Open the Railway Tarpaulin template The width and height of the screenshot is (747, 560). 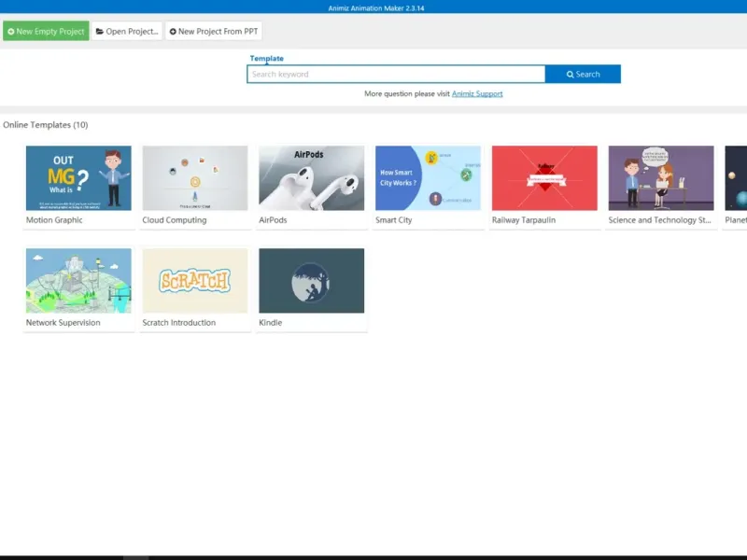[x=544, y=178]
